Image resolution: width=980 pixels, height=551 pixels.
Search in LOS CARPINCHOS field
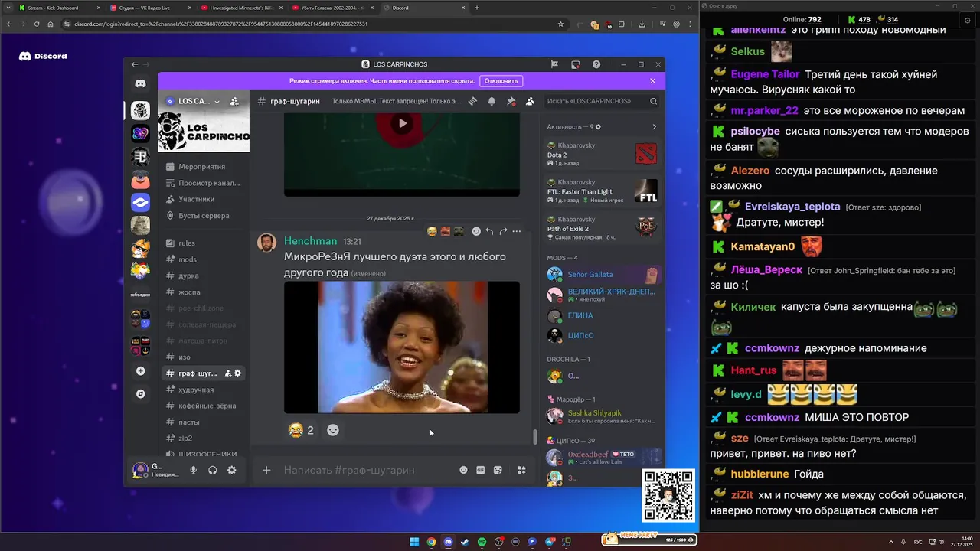click(602, 101)
